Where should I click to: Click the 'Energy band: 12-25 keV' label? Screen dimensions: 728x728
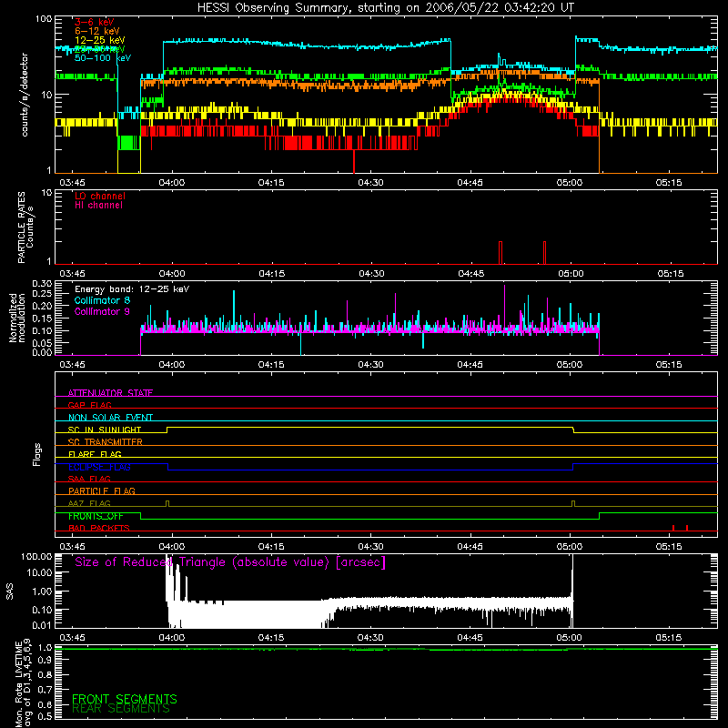point(132,289)
